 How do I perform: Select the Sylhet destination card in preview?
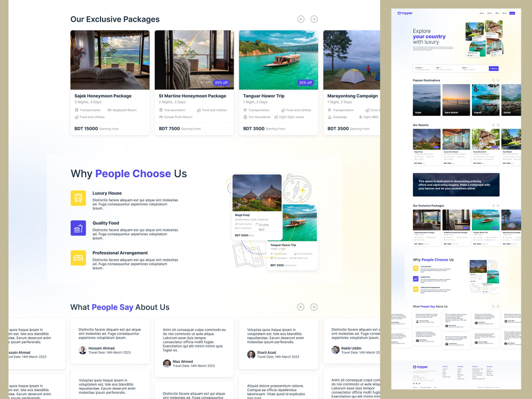click(511, 100)
